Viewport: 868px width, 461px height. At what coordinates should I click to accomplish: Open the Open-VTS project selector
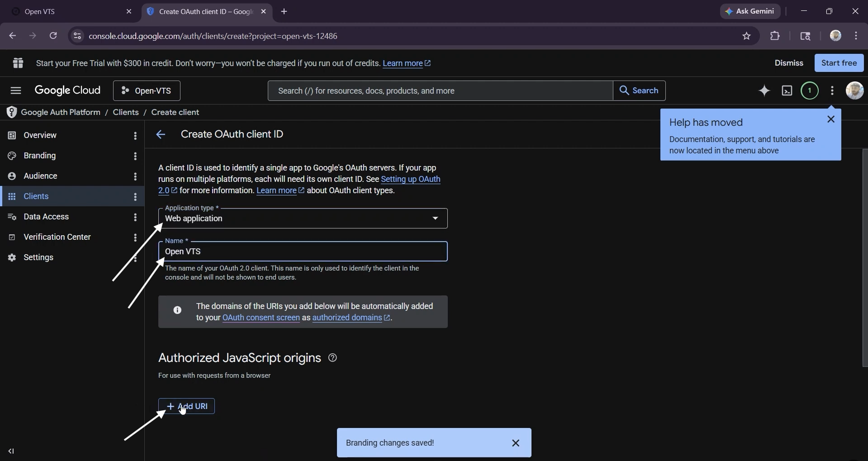[147, 91]
